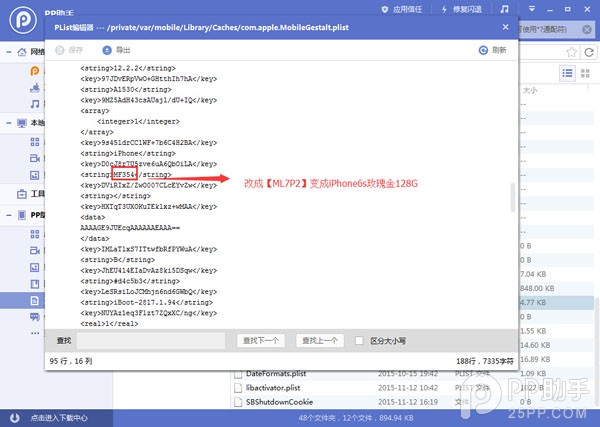Click the 导出 export button
The width and height of the screenshot is (600, 427).
pos(116,50)
